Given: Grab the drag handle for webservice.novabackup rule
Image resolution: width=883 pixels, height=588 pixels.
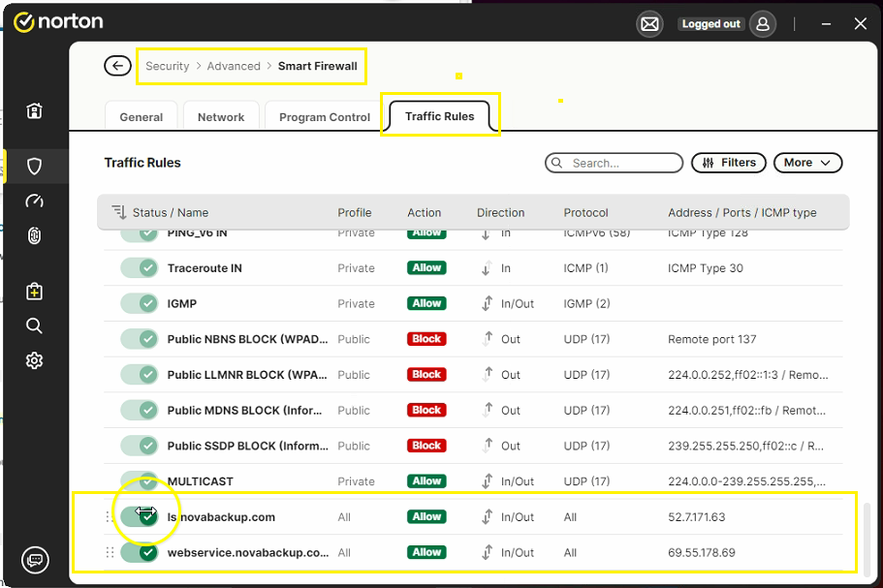Looking at the screenshot, I should click(x=110, y=552).
